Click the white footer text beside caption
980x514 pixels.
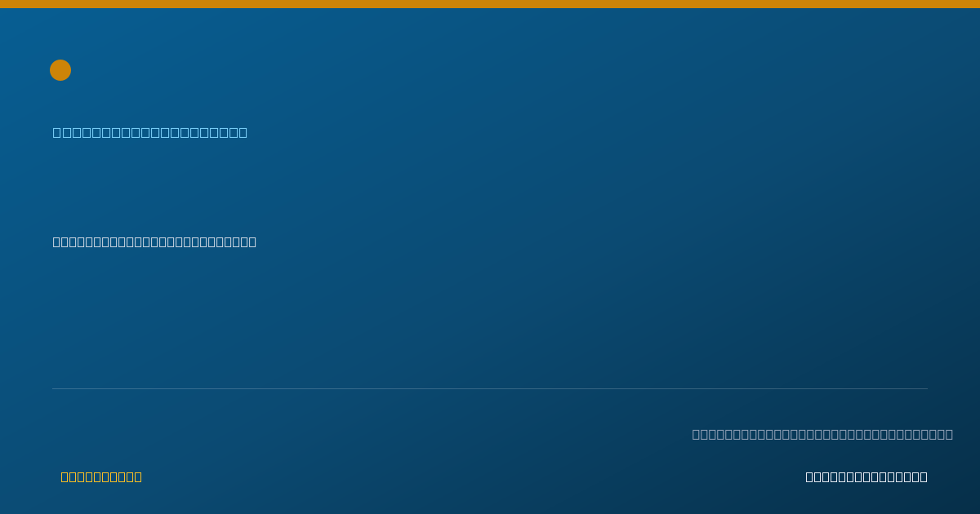(866, 476)
